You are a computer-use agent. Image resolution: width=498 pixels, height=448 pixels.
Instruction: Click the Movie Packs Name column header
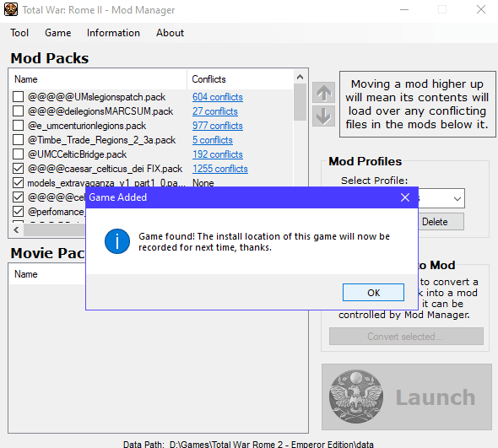pyautogui.click(x=26, y=274)
